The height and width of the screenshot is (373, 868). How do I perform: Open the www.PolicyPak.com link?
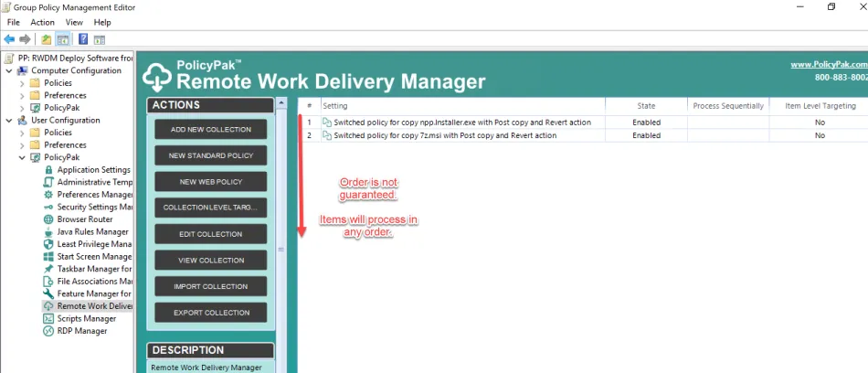[x=828, y=65]
